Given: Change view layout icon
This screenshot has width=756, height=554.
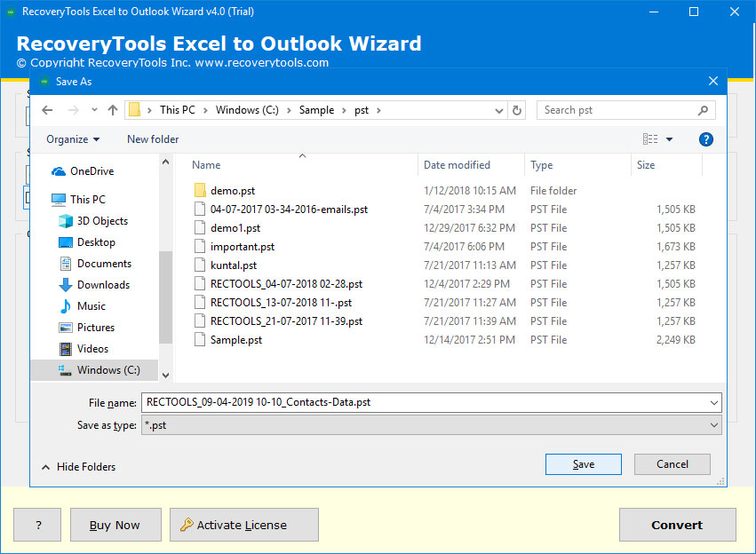Looking at the screenshot, I should (650, 139).
